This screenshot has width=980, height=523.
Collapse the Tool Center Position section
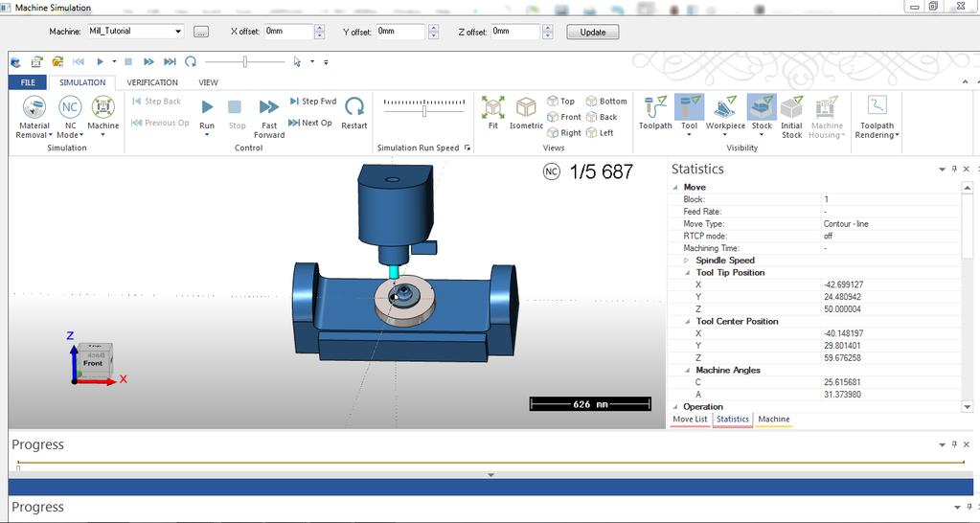click(688, 322)
